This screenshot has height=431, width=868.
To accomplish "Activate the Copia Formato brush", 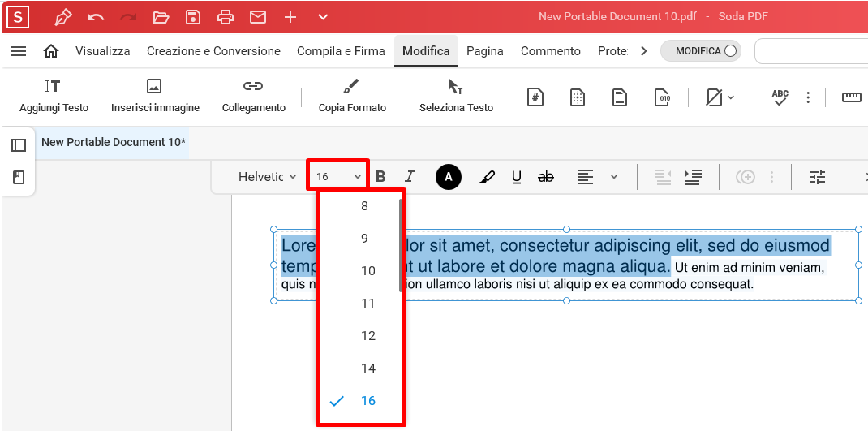I will pos(351,87).
